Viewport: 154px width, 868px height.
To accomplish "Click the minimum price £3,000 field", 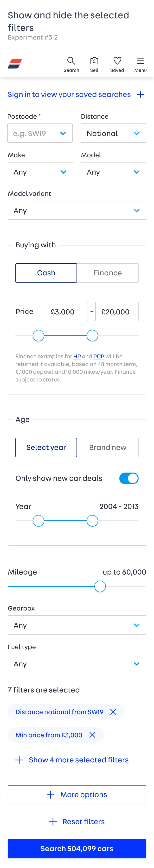I will pyautogui.click(x=66, y=312).
